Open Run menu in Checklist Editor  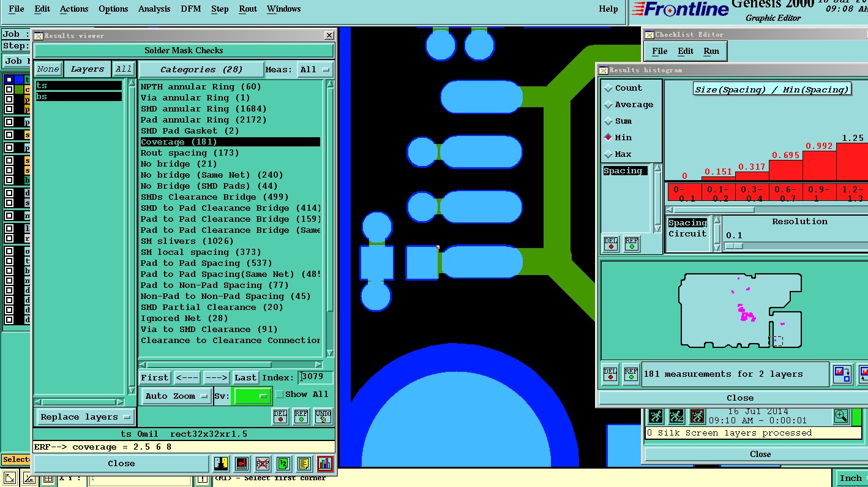coord(711,51)
